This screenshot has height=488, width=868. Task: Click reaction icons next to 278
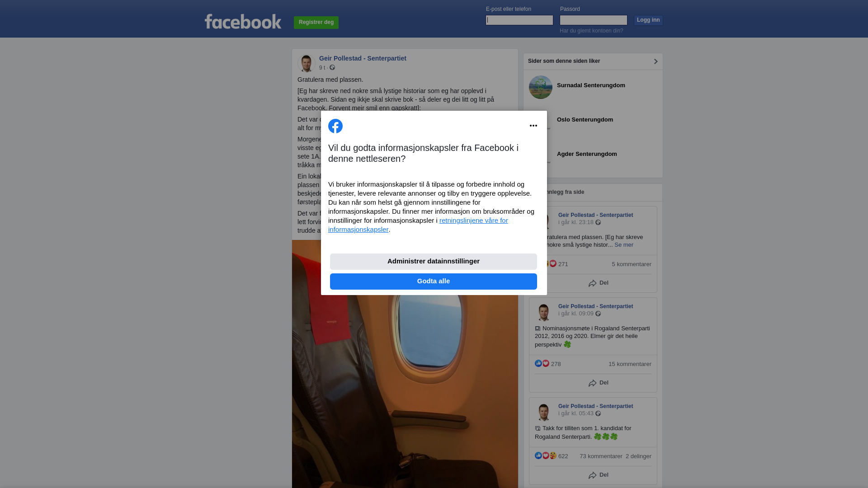pyautogui.click(x=542, y=363)
